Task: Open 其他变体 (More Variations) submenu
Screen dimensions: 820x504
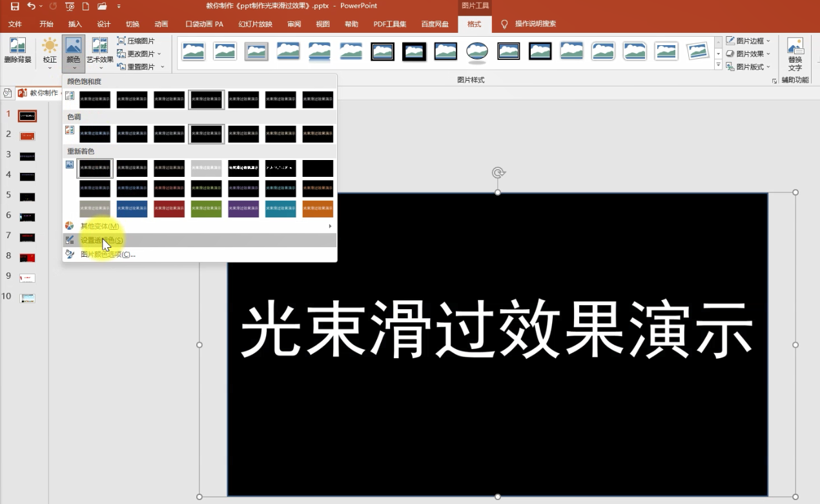Action: pyautogui.click(x=200, y=226)
